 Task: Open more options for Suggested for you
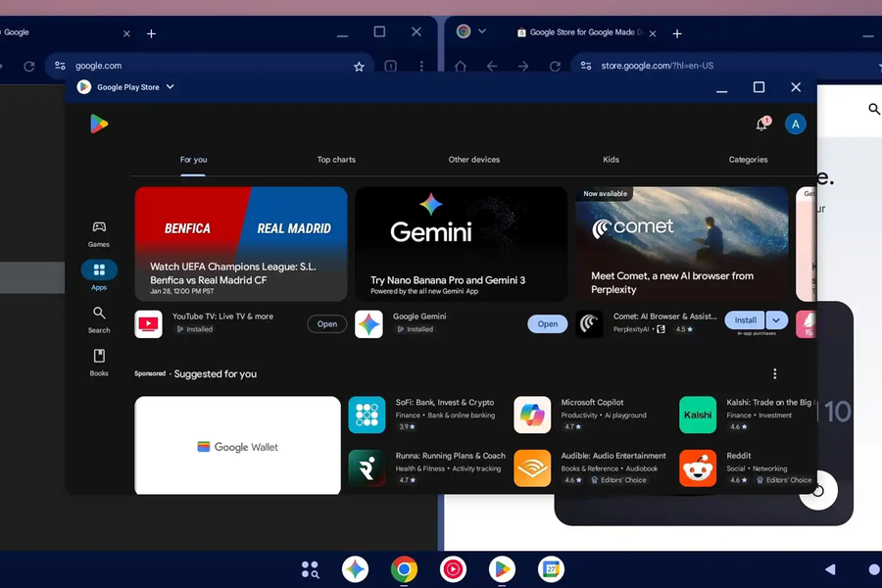pyautogui.click(x=774, y=374)
